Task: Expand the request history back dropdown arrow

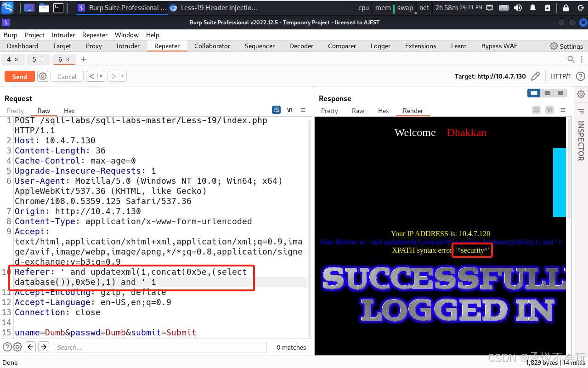Action: point(101,77)
